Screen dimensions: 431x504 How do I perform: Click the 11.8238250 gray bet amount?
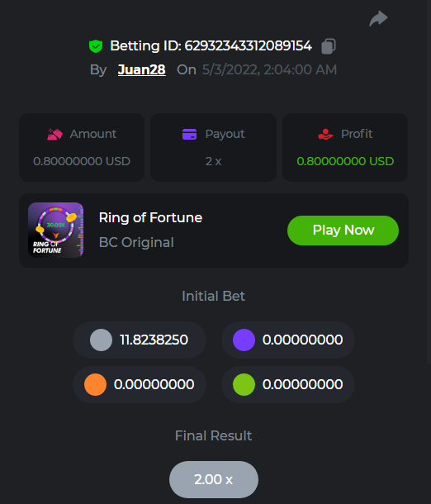[x=154, y=340]
